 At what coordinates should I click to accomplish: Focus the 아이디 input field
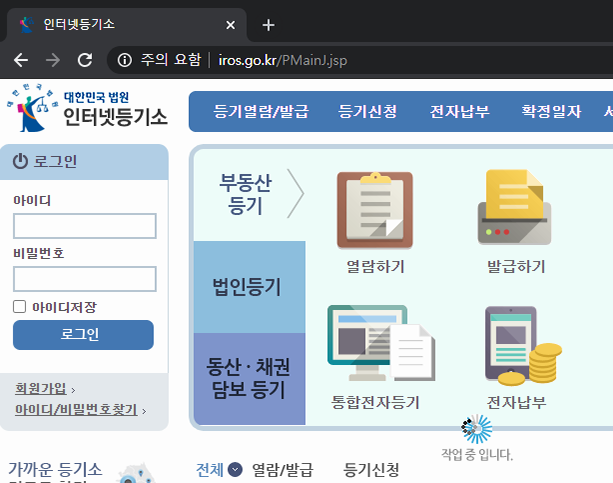coord(85,226)
